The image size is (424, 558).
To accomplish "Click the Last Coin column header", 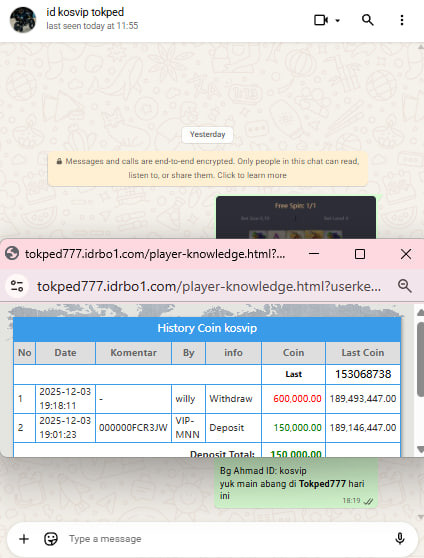I will coord(363,353).
